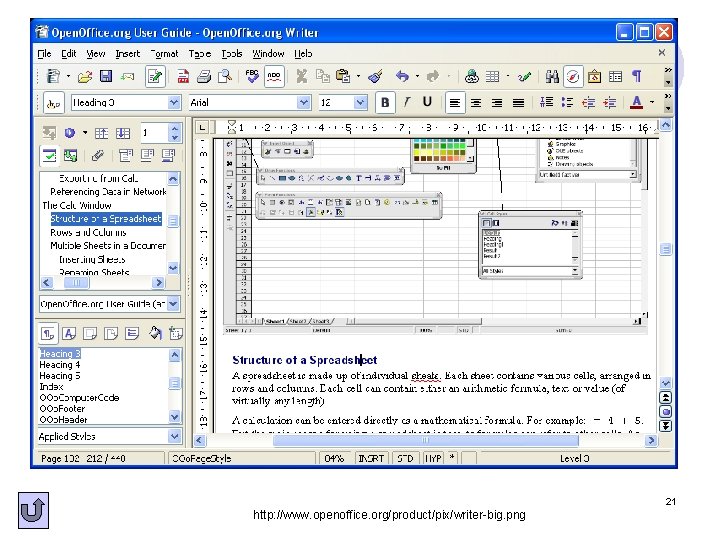Image resolution: width=720 pixels, height=540 pixels.
Task: Click the horizontal document scrollbar thumb
Action: [x=426, y=440]
